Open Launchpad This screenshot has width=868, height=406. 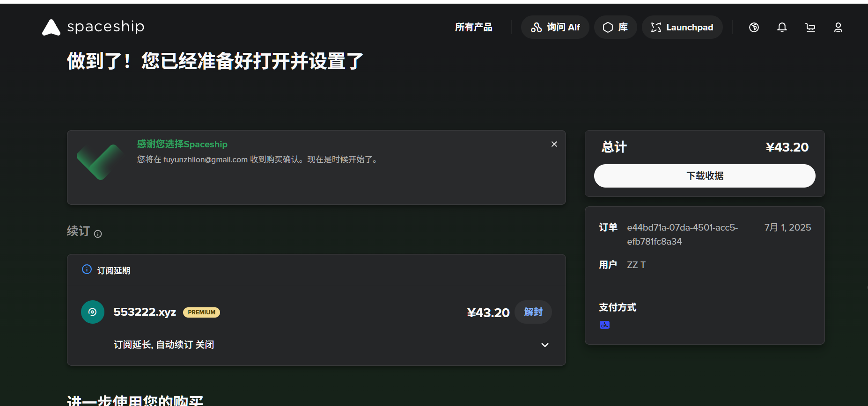(682, 27)
